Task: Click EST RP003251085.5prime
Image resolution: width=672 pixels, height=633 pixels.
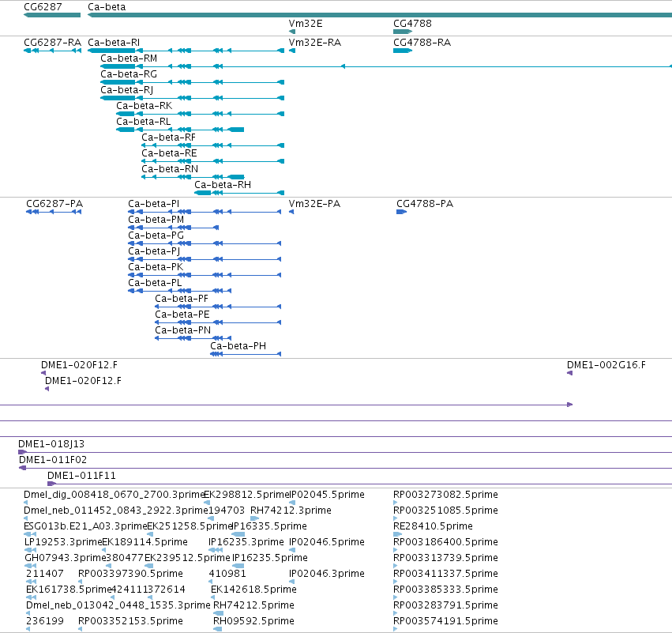Action: click(445, 511)
